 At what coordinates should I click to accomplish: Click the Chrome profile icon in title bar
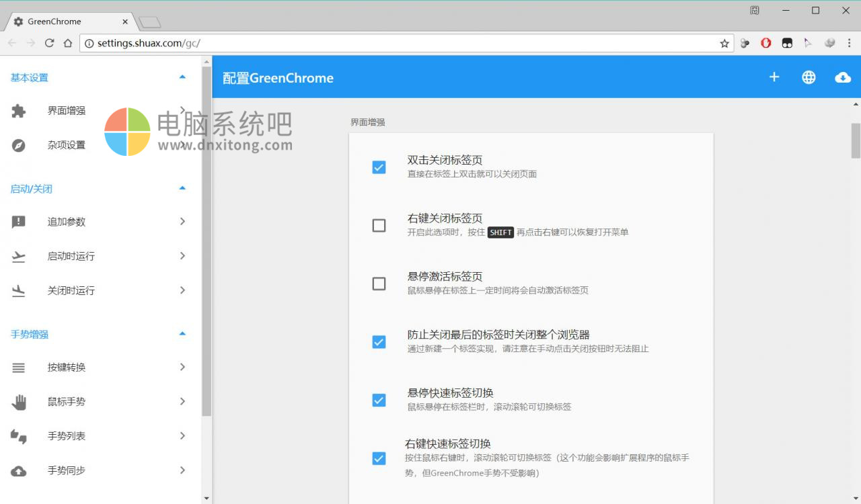[754, 10]
